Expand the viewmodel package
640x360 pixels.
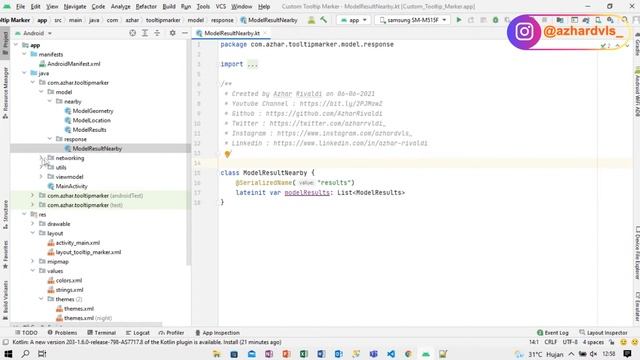click(41, 177)
